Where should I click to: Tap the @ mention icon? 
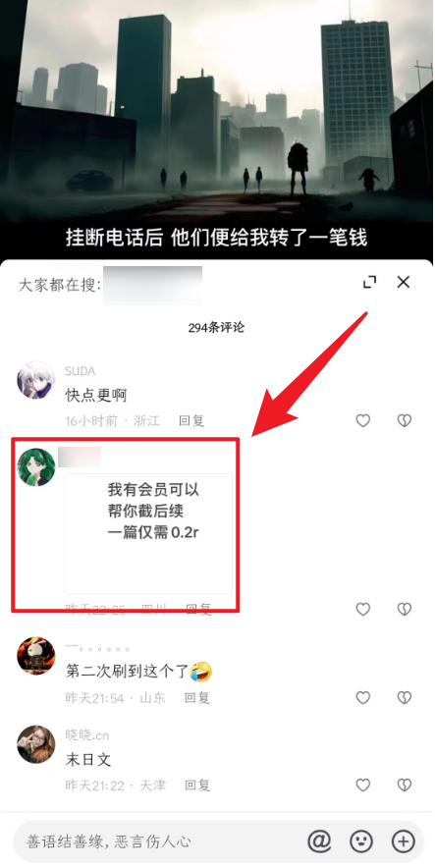point(319,841)
